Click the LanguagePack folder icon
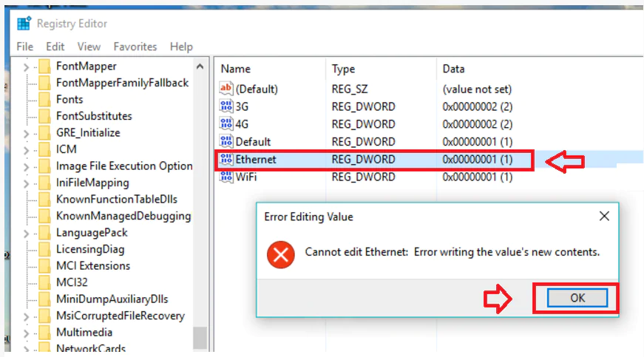 (x=44, y=233)
